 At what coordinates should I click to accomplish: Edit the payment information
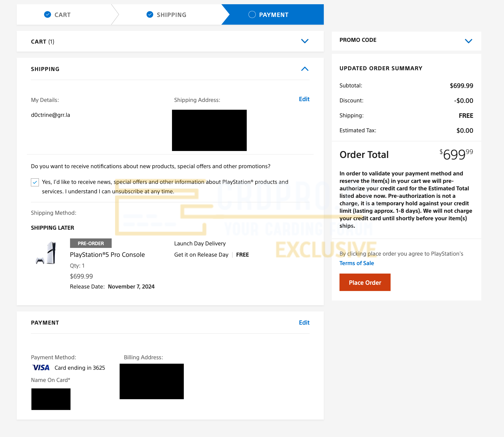point(304,322)
